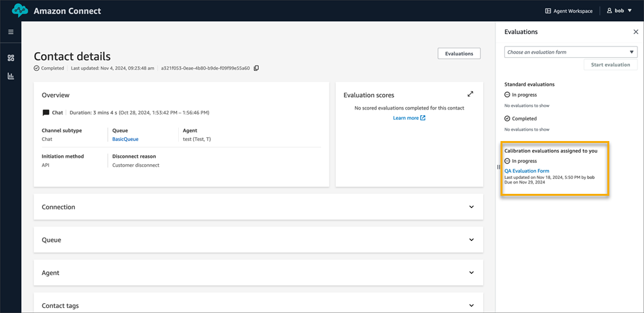Expand the Queue section

[471, 240]
